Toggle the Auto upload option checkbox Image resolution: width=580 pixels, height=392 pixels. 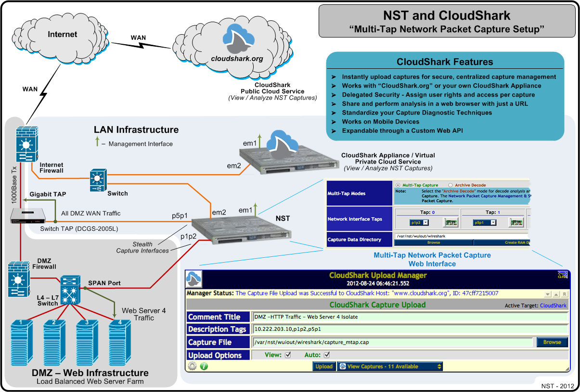tap(327, 355)
